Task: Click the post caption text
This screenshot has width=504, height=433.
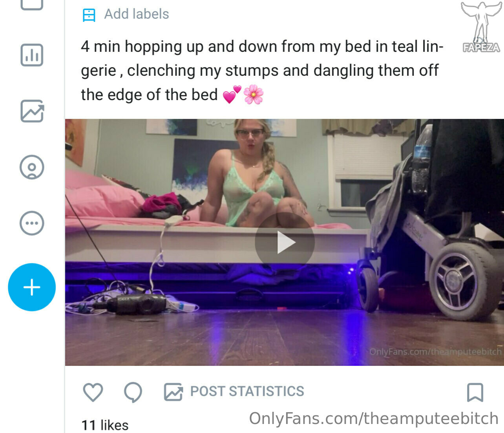Action: pos(262,71)
